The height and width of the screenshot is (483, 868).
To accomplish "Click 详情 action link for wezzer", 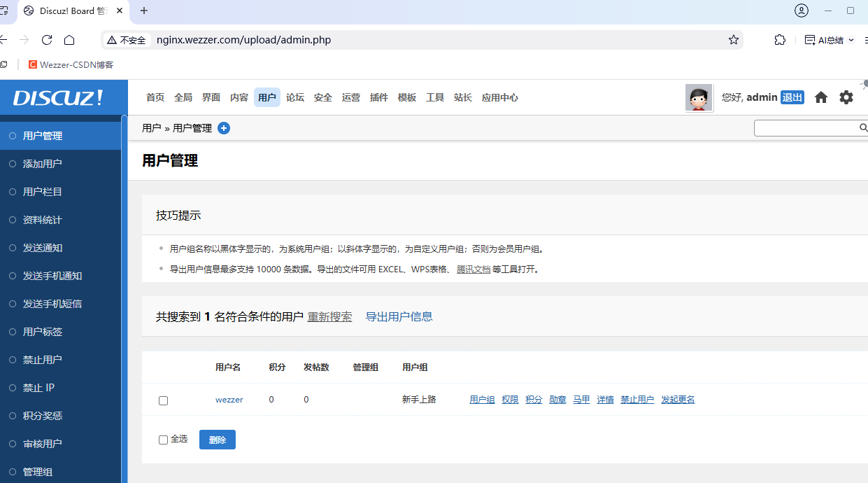I will click(605, 400).
